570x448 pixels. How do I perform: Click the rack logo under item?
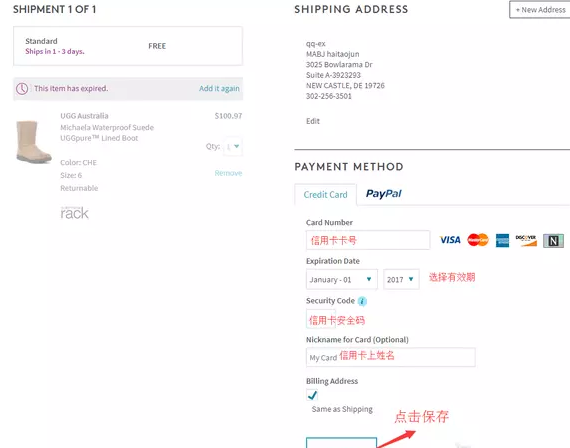coord(74,213)
